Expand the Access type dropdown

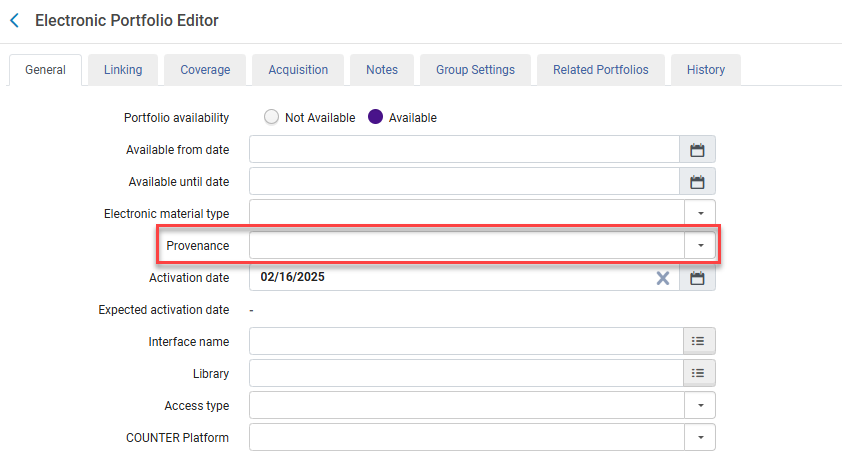[700, 405]
